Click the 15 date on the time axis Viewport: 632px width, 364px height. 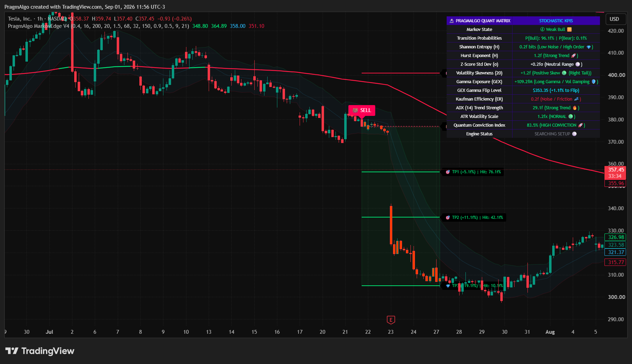[254, 332]
